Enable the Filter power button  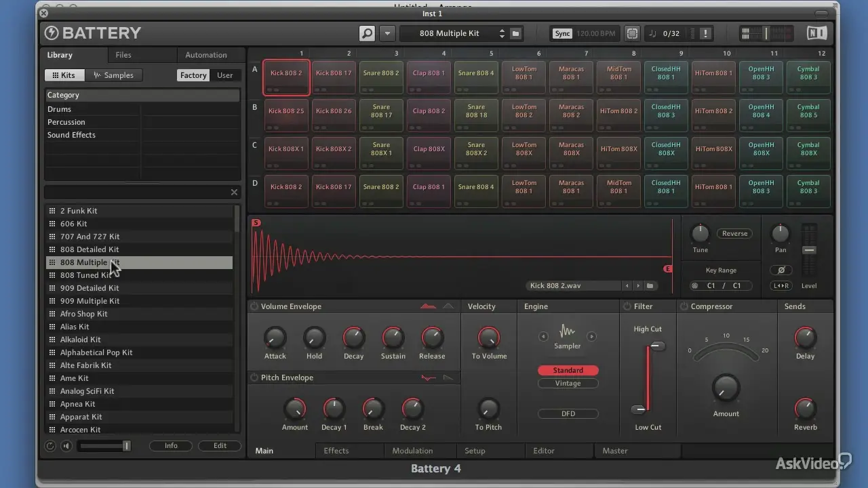point(627,306)
